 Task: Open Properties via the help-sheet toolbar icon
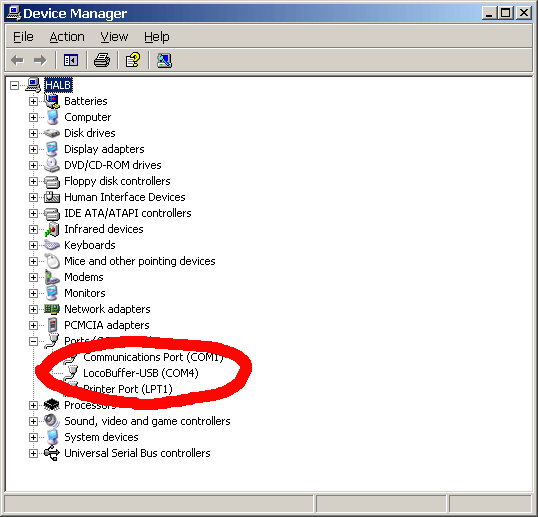click(133, 60)
